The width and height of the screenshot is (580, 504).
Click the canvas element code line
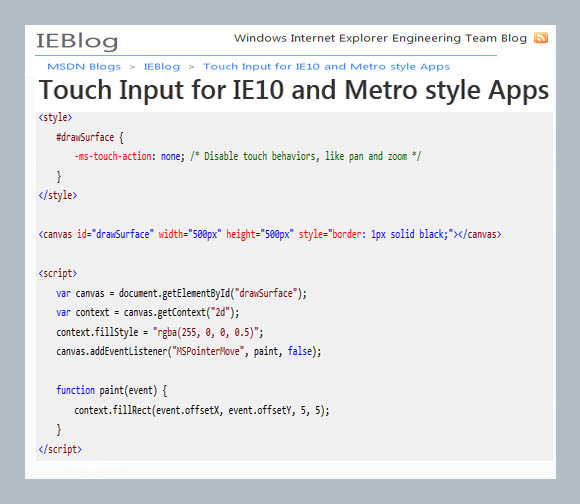click(270, 234)
